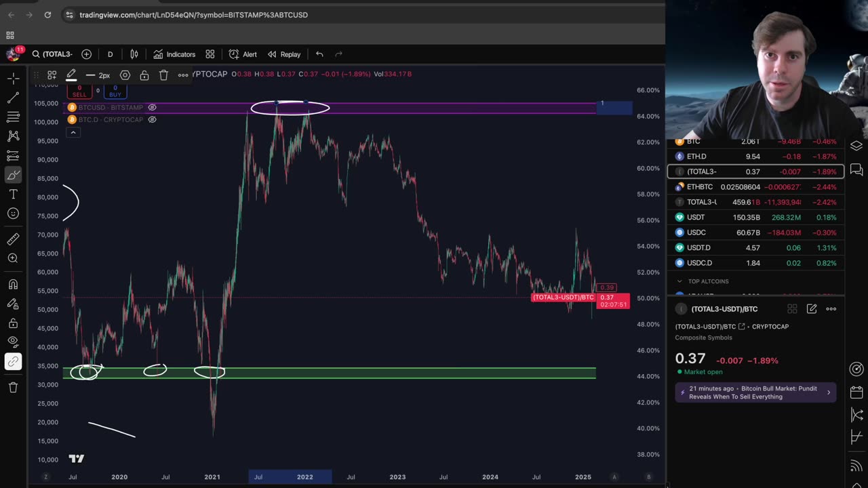Select ETHBTC row in the watchlist
Viewport: 868px width, 488px height.
click(x=756, y=186)
